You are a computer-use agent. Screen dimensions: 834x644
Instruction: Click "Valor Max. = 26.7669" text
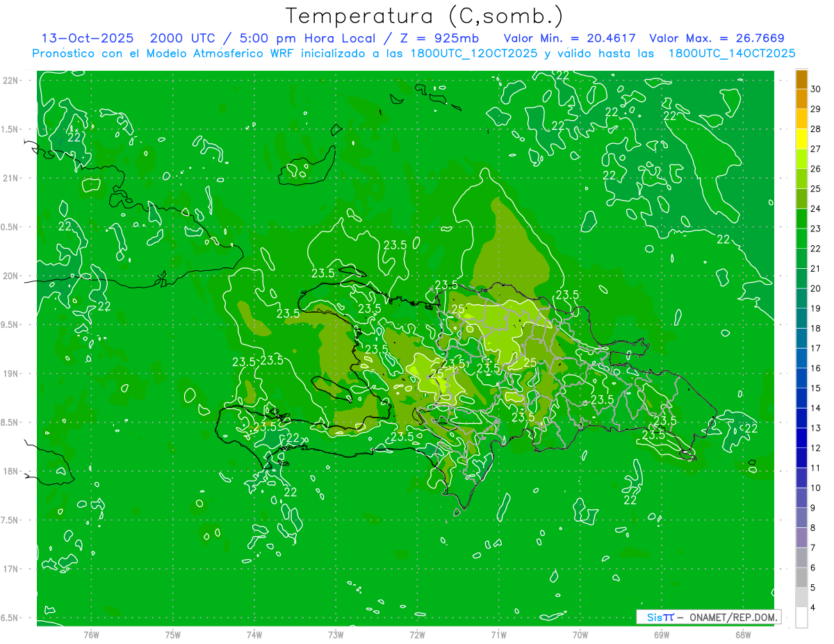click(x=717, y=38)
